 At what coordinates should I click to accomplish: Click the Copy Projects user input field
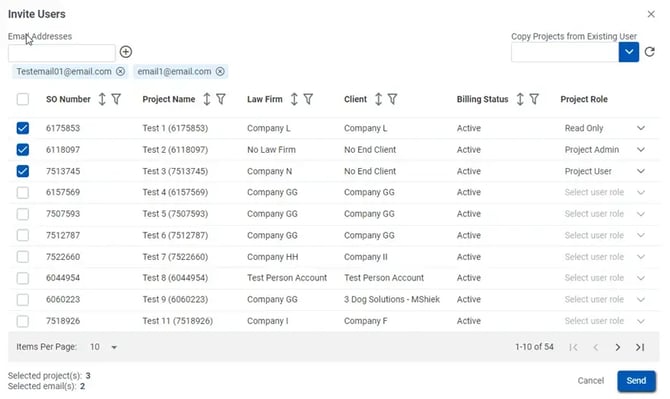(565, 53)
